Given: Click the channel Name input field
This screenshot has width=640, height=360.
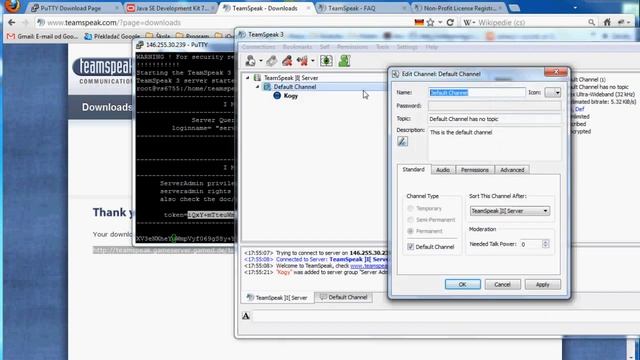Looking at the screenshot, I should point(477,93).
